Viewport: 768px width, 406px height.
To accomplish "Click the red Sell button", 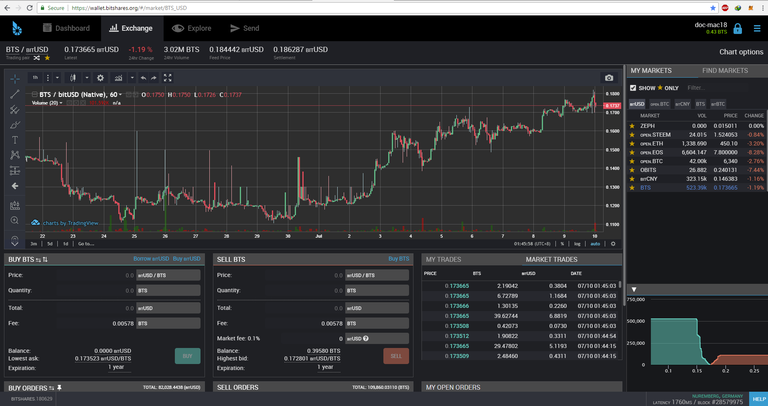I will pyautogui.click(x=396, y=355).
